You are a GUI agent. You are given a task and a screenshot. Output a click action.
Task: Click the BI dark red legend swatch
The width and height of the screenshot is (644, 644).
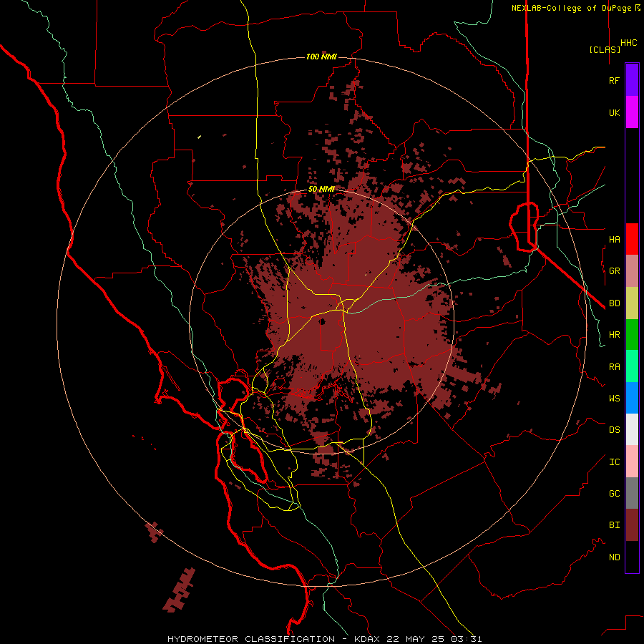632,525
